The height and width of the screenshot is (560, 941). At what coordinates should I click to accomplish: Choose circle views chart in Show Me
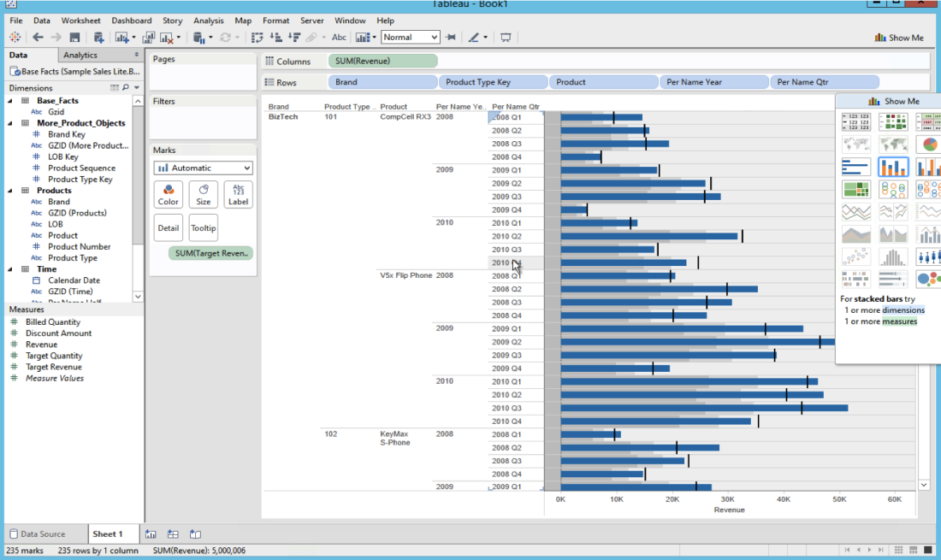(x=893, y=190)
